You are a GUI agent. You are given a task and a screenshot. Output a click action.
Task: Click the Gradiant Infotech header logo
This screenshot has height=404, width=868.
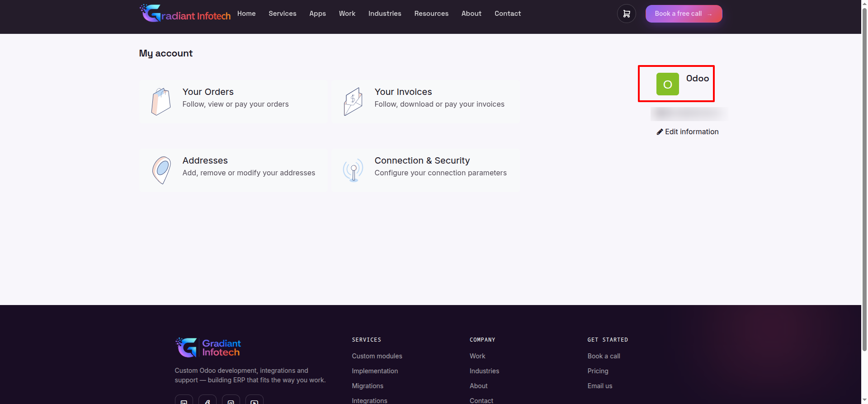[x=185, y=14]
